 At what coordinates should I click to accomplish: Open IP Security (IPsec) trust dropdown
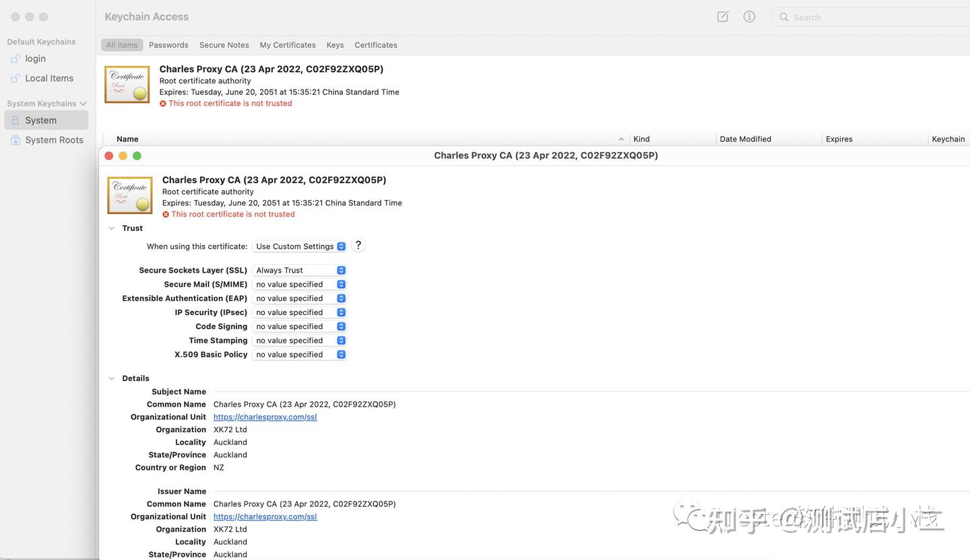[299, 312]
